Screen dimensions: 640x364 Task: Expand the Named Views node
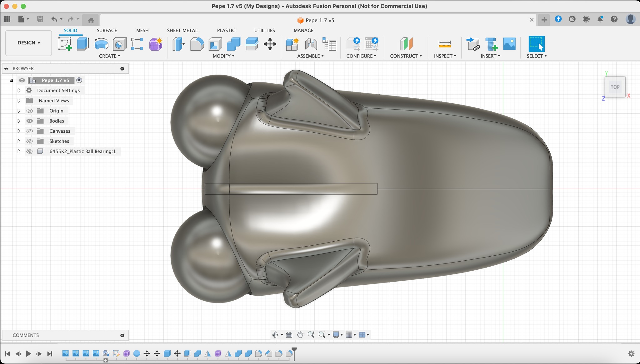(x=19, y=101)
